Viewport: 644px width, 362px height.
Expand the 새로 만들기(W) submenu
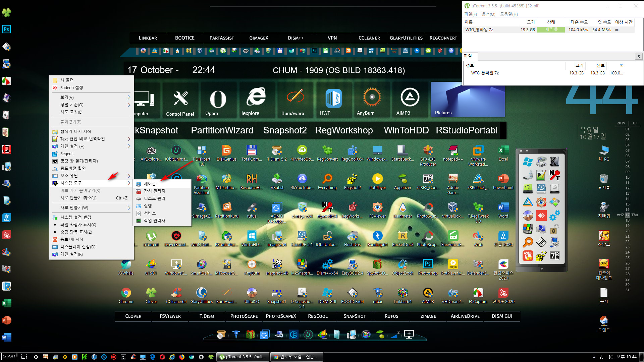pos(91,207)
